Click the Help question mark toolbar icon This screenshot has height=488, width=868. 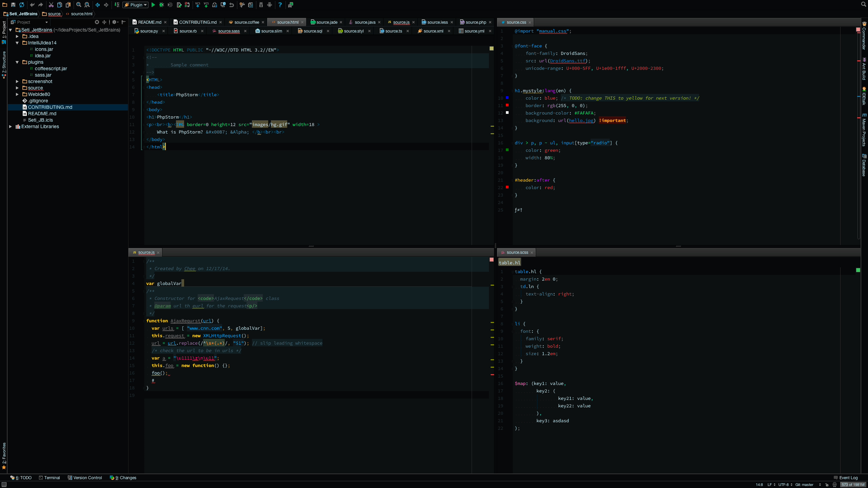pyautogui.click(x=280, y=5)
